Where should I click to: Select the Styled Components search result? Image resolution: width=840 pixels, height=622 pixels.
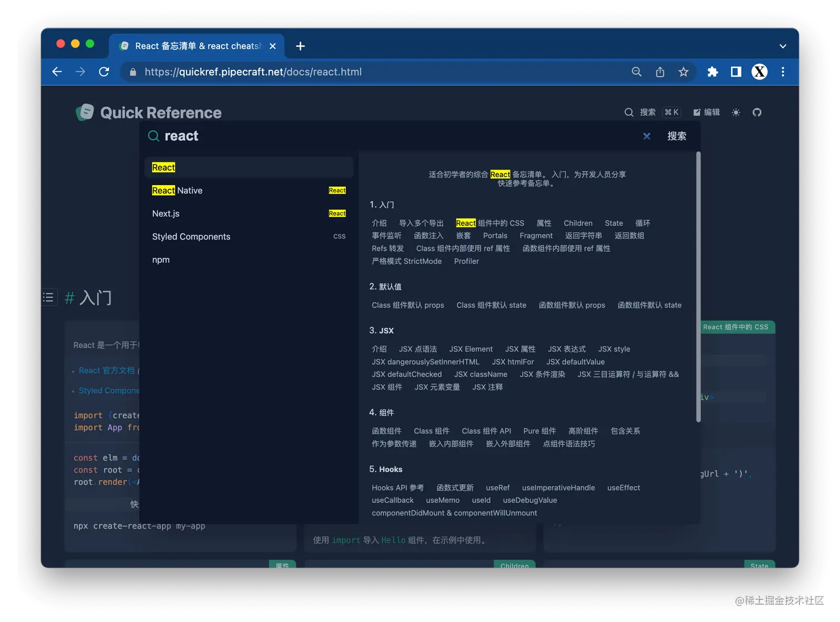pyautogui.click(x=249, y=237)
